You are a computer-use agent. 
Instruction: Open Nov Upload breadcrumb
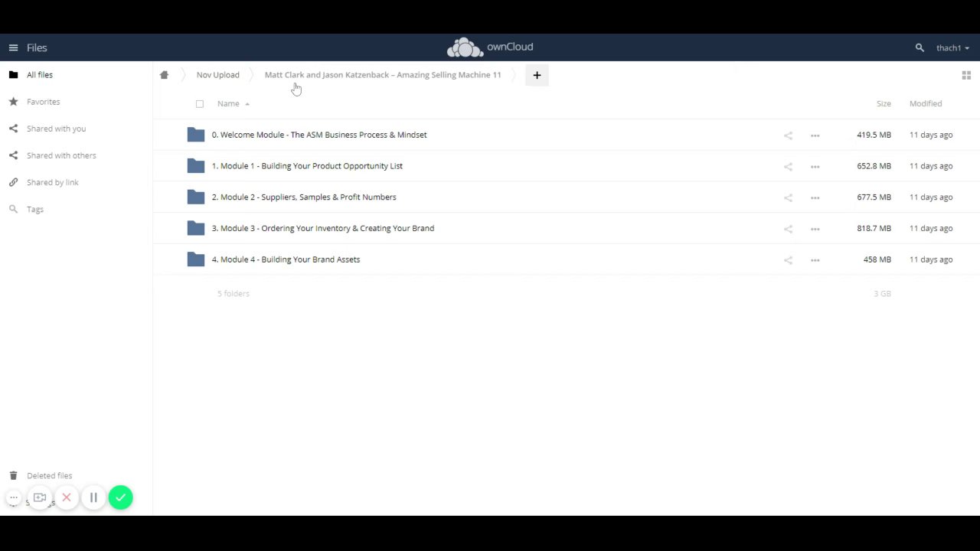[x=218, y=75]
